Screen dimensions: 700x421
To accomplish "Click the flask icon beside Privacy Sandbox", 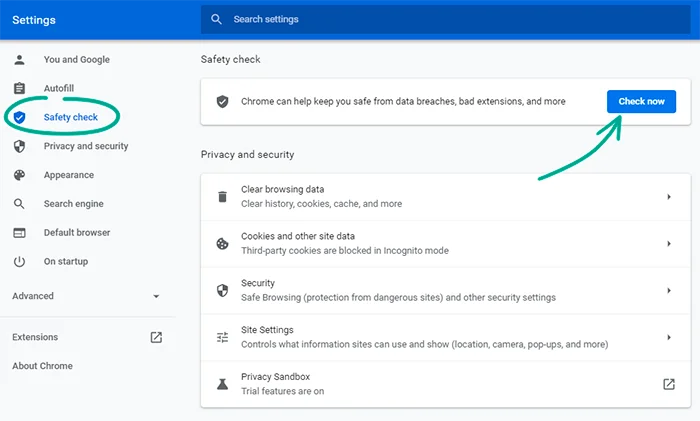I will [222, 384].
